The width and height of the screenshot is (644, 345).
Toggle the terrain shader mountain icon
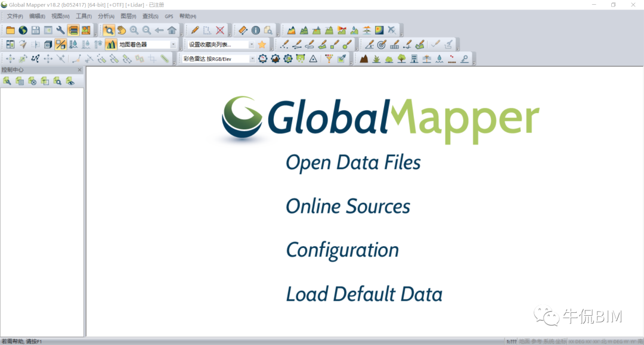tap(111, 44)
